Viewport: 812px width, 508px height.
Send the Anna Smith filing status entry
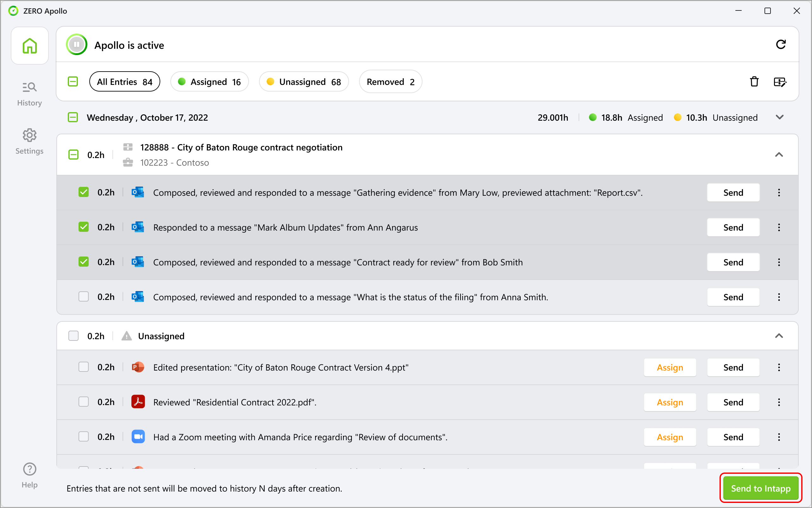733,297
